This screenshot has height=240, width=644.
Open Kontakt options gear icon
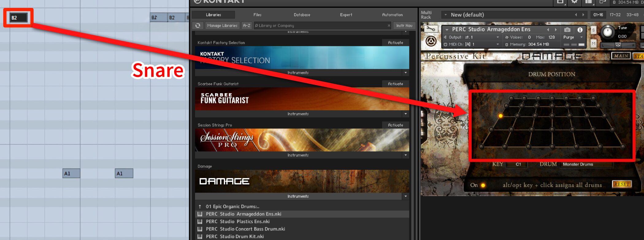[x=574, y=2]
